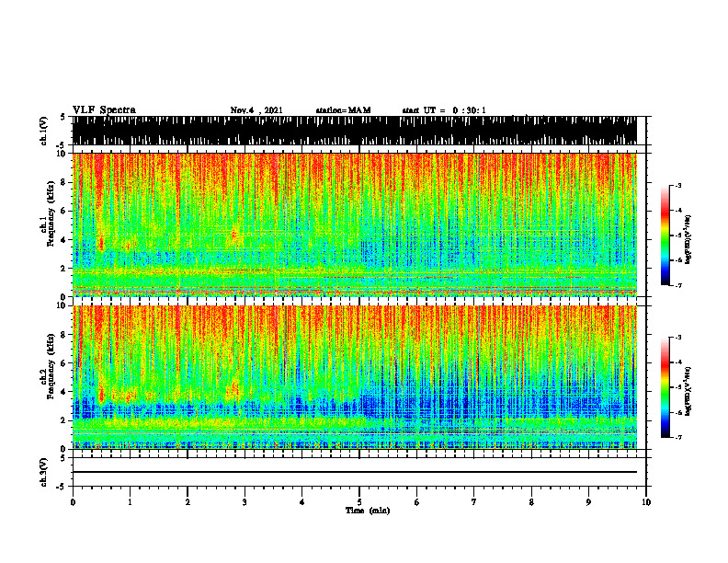Click time axis tick label "5"
728x563 pixels.
click(359, 502)
